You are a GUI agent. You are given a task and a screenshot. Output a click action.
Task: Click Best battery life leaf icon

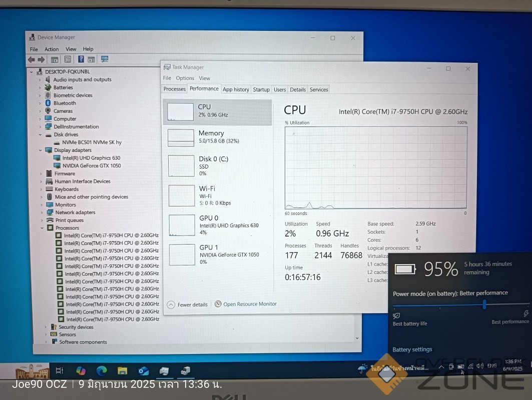tap(396, 315)
